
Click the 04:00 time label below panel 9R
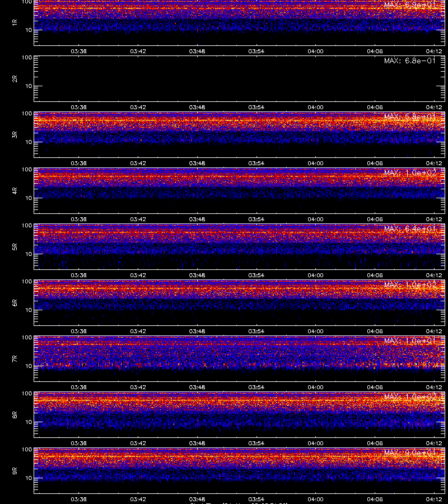point(316,499)
